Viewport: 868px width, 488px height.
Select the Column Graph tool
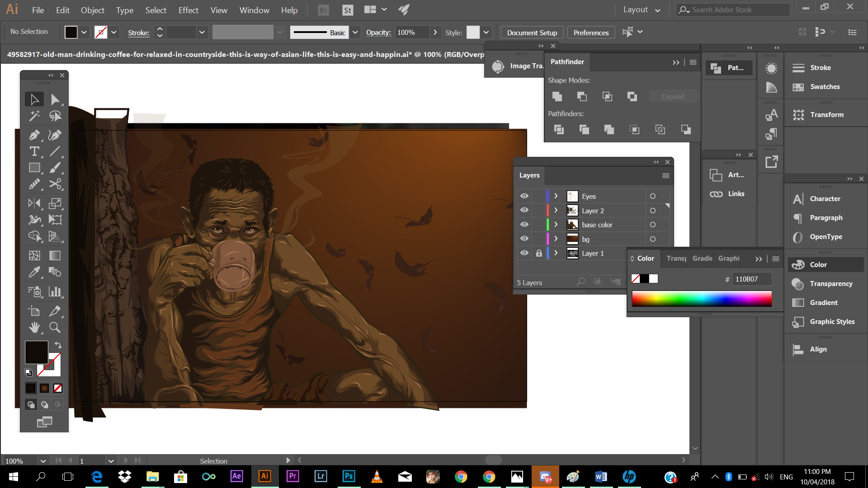(x=55, y=291)
